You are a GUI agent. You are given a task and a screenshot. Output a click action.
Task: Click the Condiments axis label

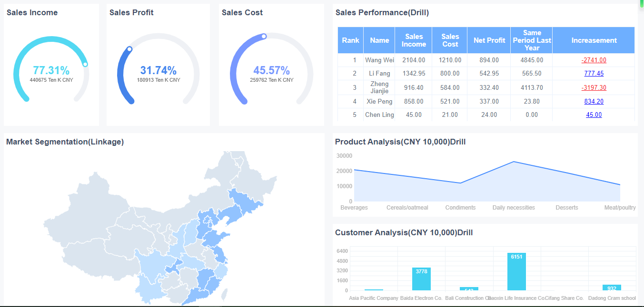(x=460, y=208)
